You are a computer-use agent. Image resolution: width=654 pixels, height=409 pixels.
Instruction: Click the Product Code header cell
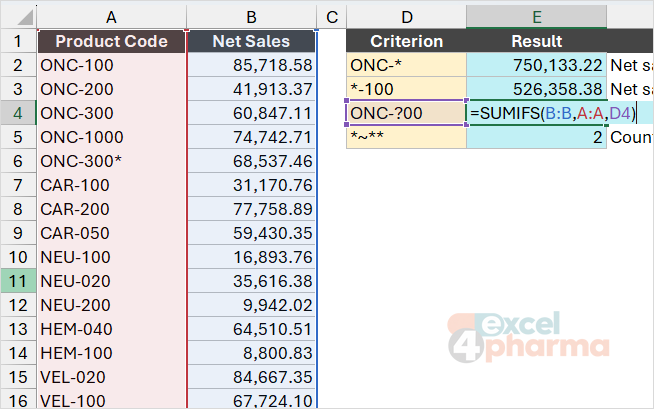coord(111,41)
